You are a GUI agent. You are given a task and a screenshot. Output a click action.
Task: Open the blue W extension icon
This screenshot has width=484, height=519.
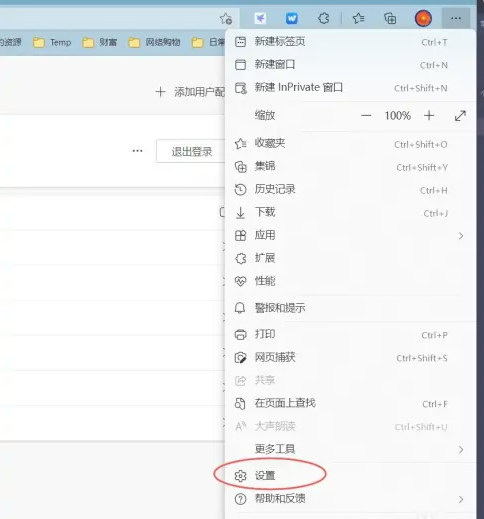click(x=292, y=18)
